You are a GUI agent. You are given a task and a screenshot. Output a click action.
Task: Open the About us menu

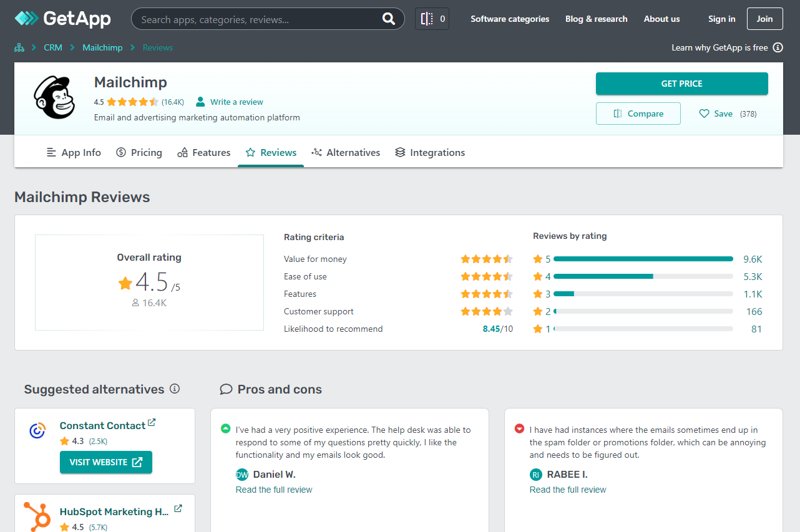tap(662, 19)
